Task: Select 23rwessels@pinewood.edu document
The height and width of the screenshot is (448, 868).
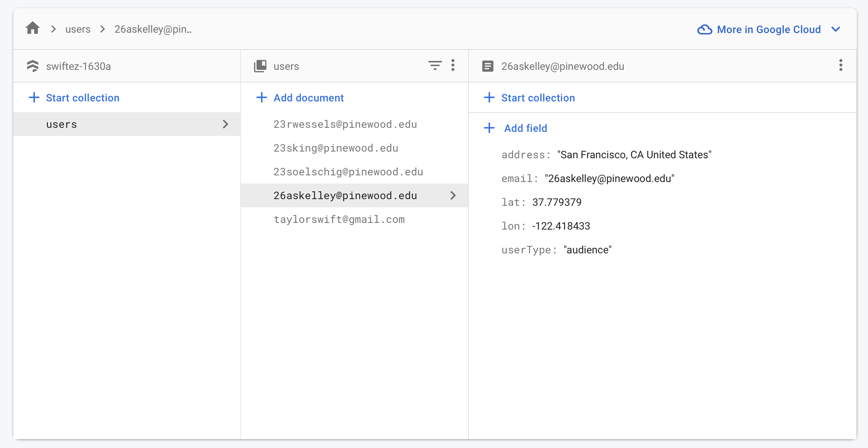Action: 345,124
